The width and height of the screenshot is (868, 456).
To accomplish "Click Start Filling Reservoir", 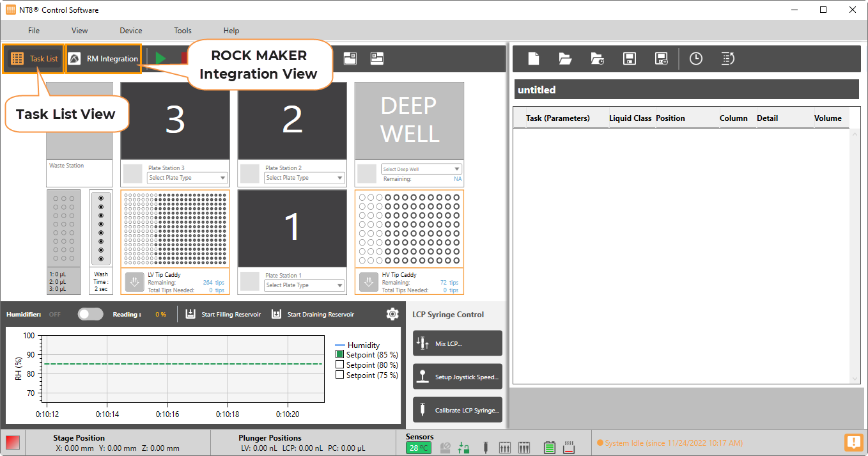I will coord(223,314).
